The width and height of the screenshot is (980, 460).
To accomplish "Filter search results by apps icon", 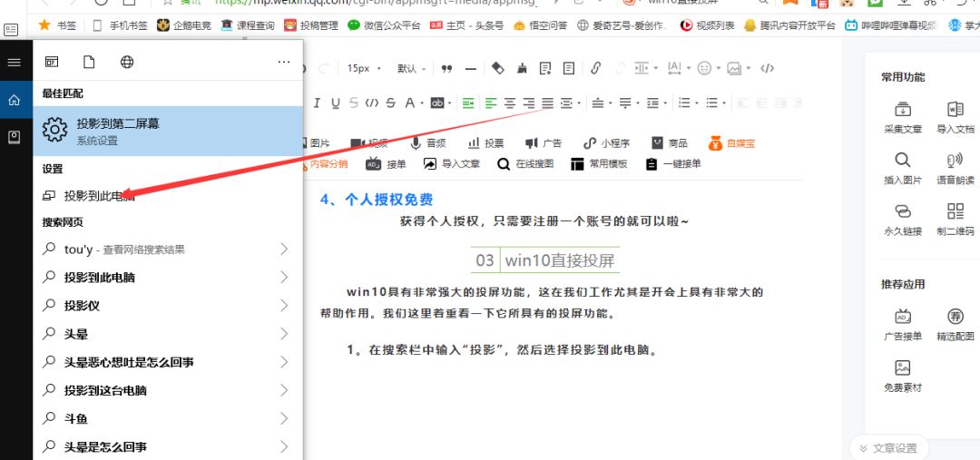I will click(52, 62).
